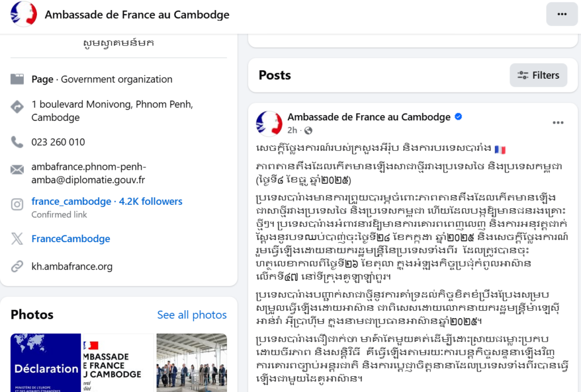Screen dimensions: 581x392
Task: Open the warehouse group photo thumbnail
Action: pyautogui.click(x=191, y=363)
